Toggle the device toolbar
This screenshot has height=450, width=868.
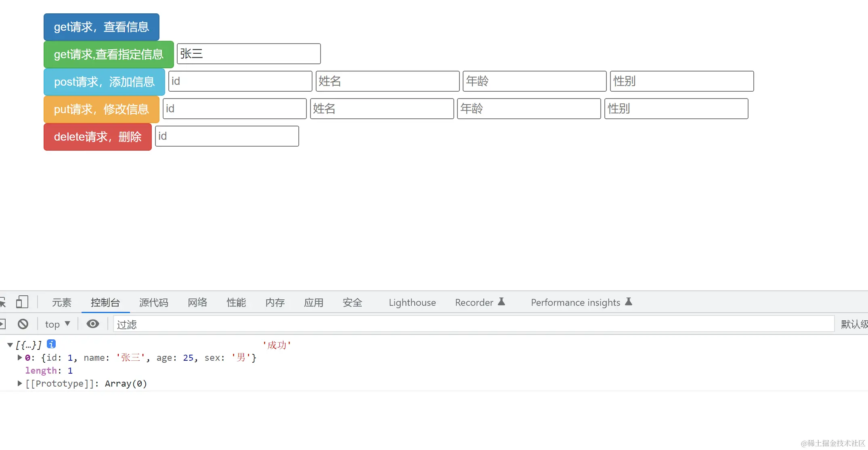(23, 302)
